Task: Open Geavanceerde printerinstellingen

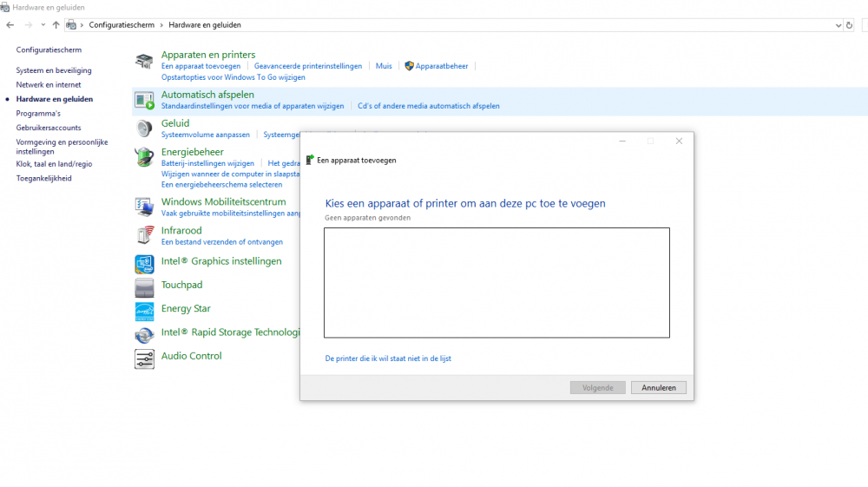Action: [x=308, y=66]
